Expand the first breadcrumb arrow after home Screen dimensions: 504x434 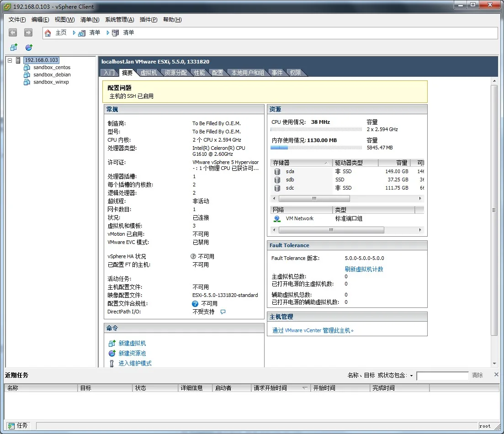(74, 32)
